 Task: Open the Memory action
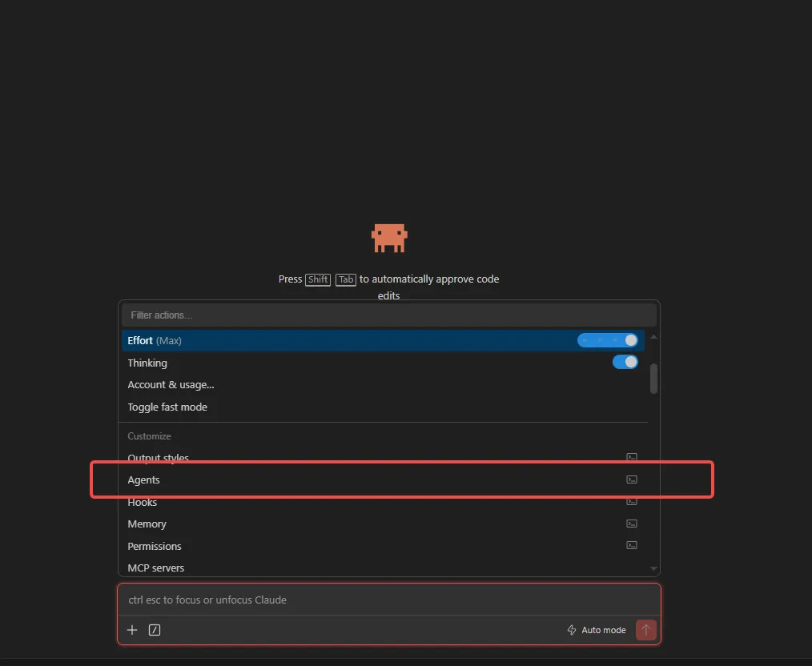pyautogui.click(x=384, y=524)
